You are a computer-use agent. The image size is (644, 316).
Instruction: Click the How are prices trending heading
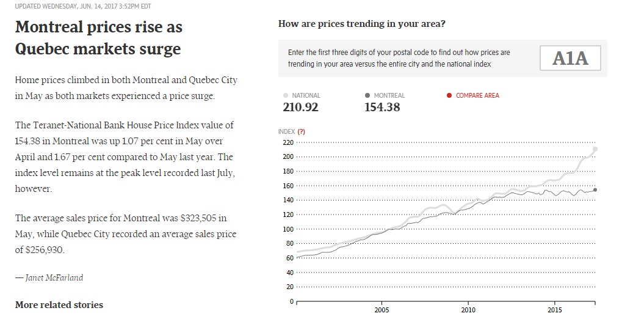(x=361, y=24)
